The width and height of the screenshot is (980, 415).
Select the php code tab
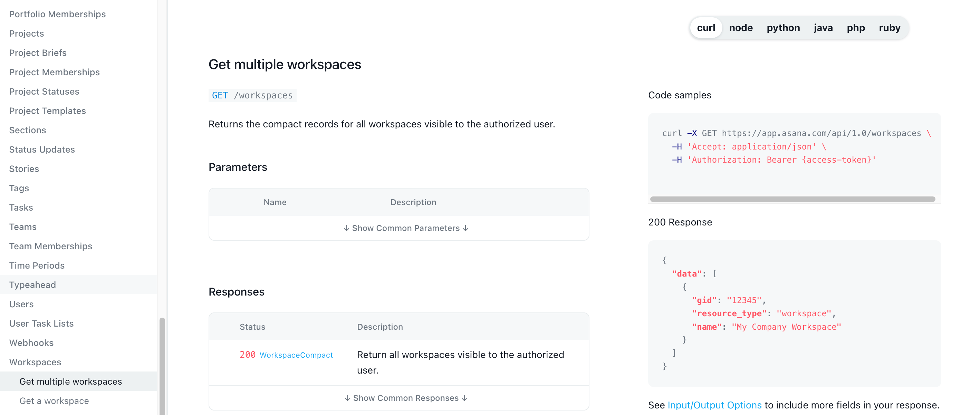pyautogui.click(x=855, y=28)
